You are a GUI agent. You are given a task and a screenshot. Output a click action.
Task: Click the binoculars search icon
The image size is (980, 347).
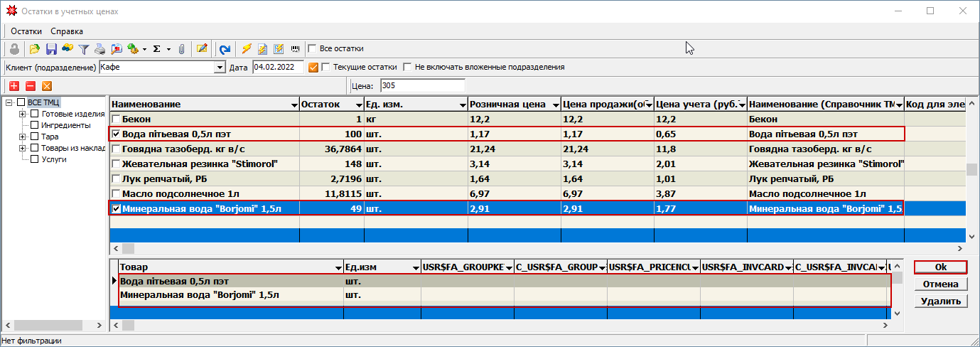tap(68, 49)
